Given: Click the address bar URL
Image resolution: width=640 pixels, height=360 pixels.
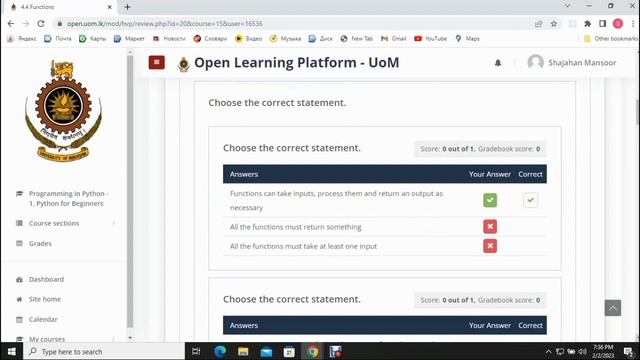Looking at the screenshot, I should pos(165,24).
